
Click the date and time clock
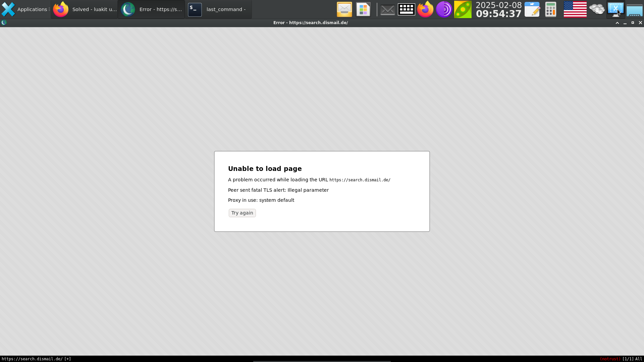click(x=498, y=9)
